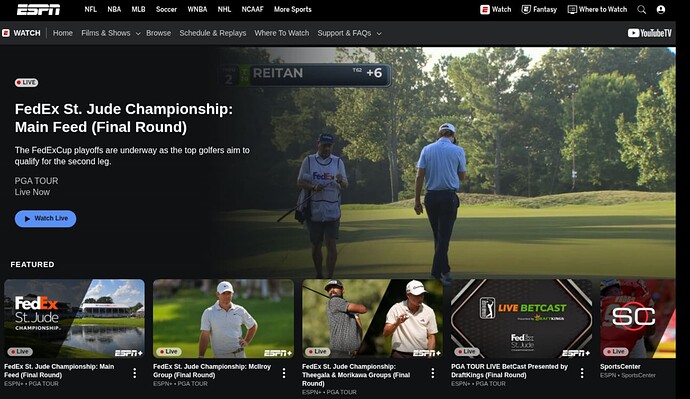
Task: Click the YouTubeTV logo
Action: (x=650, y=33)
